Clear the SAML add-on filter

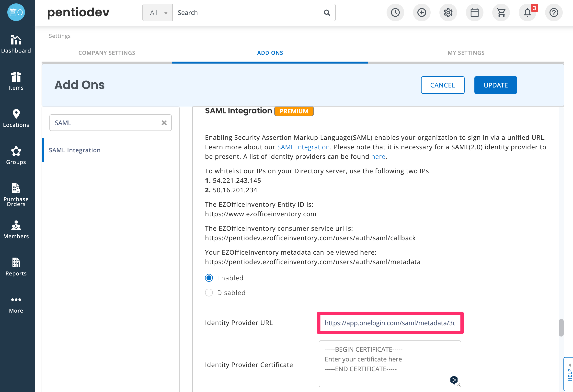pos(164,123)
